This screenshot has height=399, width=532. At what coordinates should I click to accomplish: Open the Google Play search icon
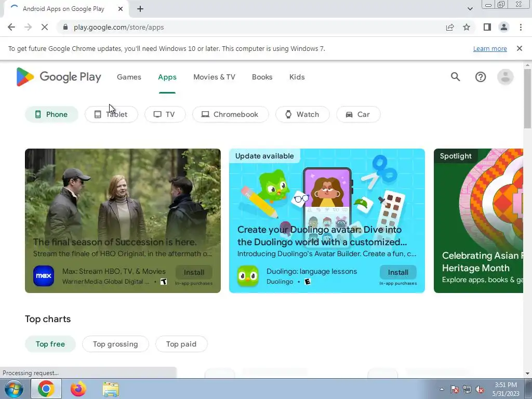[x=455, y=77]
